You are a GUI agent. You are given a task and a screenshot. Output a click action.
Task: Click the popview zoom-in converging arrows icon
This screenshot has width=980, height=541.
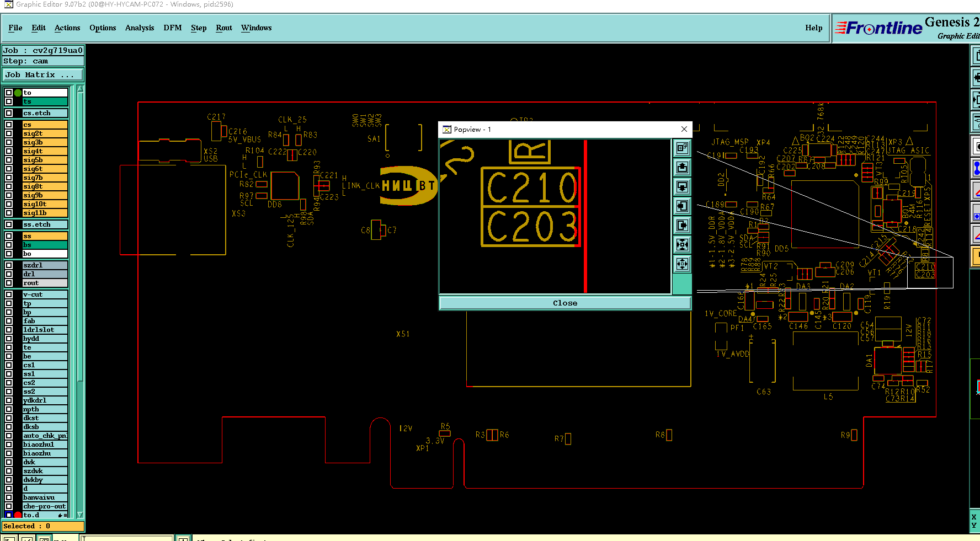[683, 244]
